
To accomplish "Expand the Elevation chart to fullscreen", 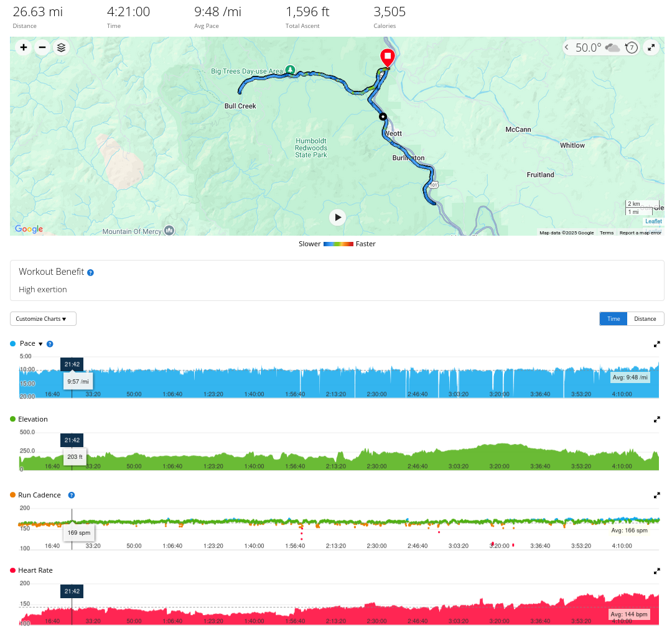I will coord(656,419).
